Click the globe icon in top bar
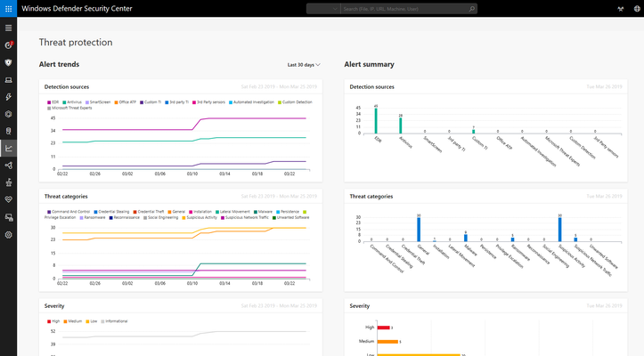The height and width of the screenshot is (356, 644). coord(637,9)
